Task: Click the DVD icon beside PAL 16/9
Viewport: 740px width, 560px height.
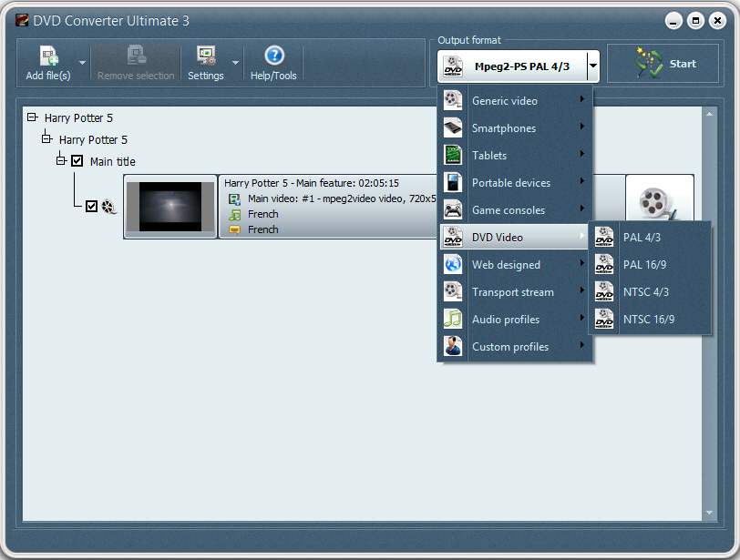Action: [604, 264]
